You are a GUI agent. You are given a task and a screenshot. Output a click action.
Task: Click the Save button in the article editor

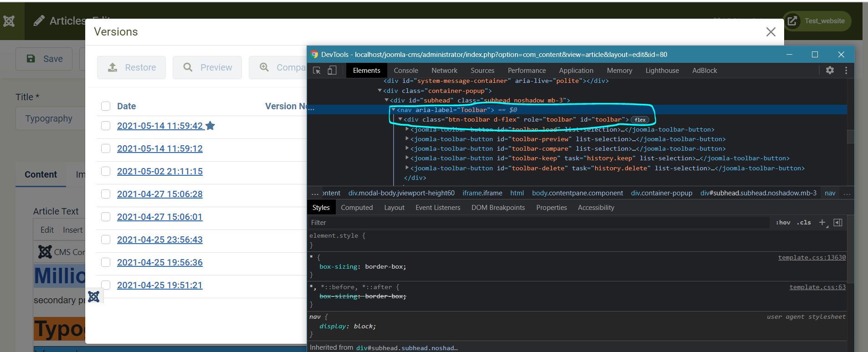pos(44,59)
